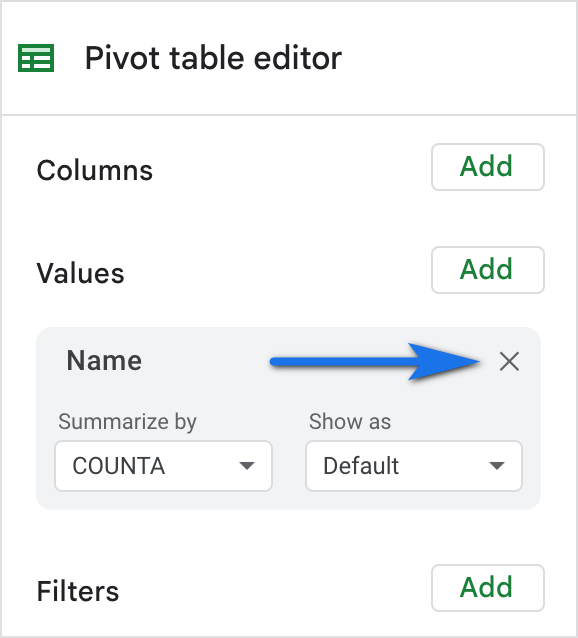Screen dimensions: 578x638
Task: Open the Show as Default dropdown
Action: pyautogui.click(x=414, y=466)
